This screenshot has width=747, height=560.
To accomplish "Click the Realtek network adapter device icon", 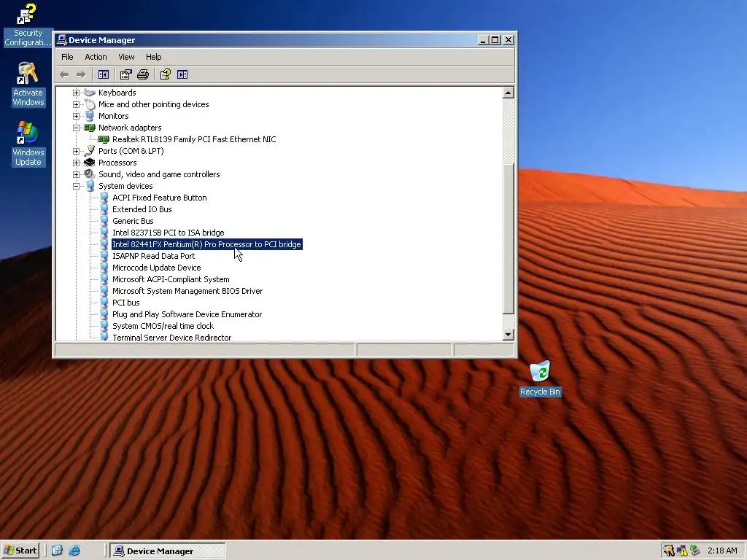I will pyautogui.click(x=104, y=139).
